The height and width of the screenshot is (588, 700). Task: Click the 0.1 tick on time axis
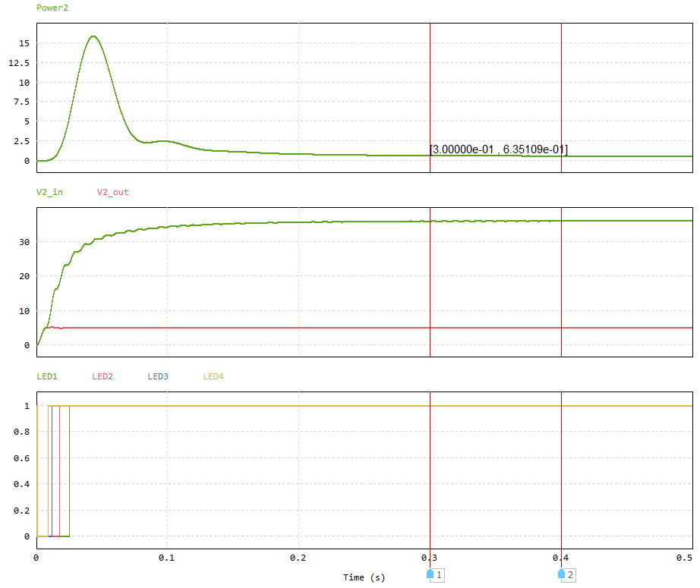point(167,558)
